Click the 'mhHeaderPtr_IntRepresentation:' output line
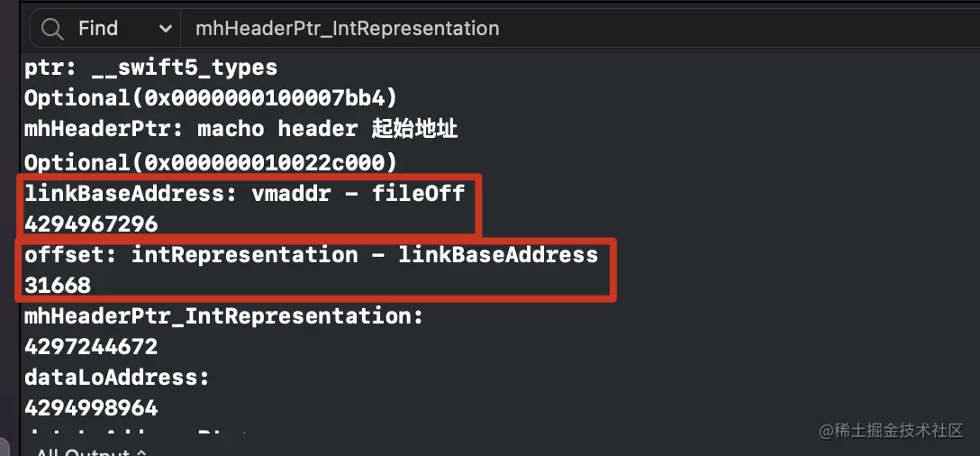 (x=224, y=316)
